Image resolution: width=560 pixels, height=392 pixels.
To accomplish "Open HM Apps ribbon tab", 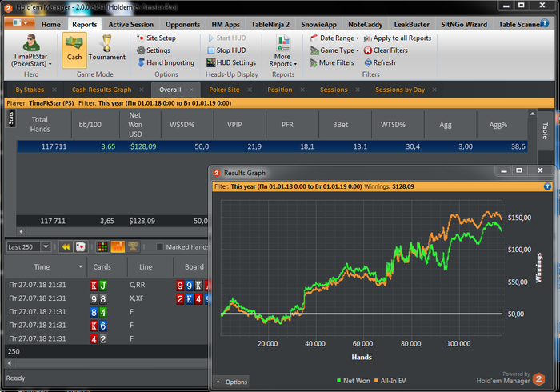I will [226, 24].
